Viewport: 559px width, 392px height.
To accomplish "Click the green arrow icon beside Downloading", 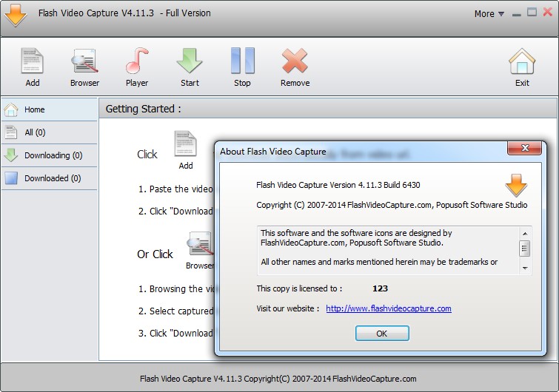I will 11,155.
